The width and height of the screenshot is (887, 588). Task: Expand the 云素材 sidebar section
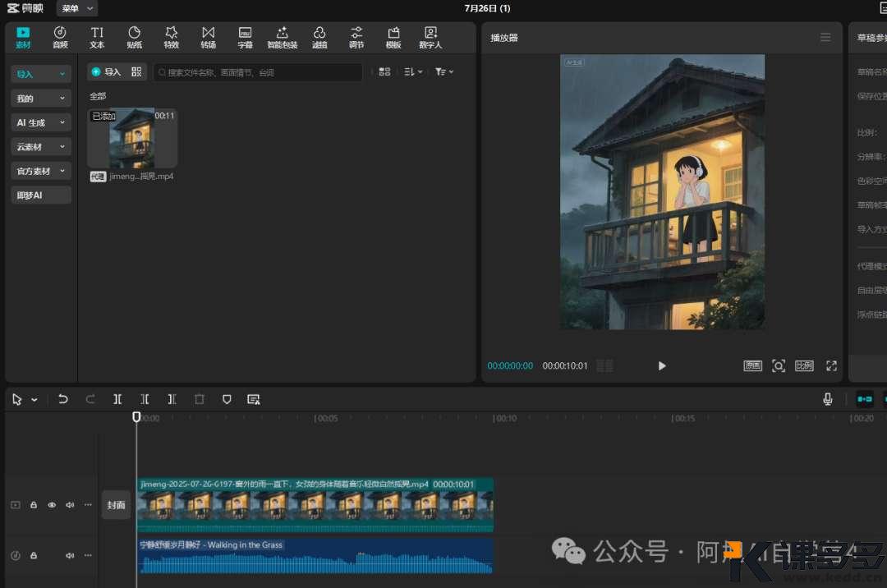coord(41,147)
